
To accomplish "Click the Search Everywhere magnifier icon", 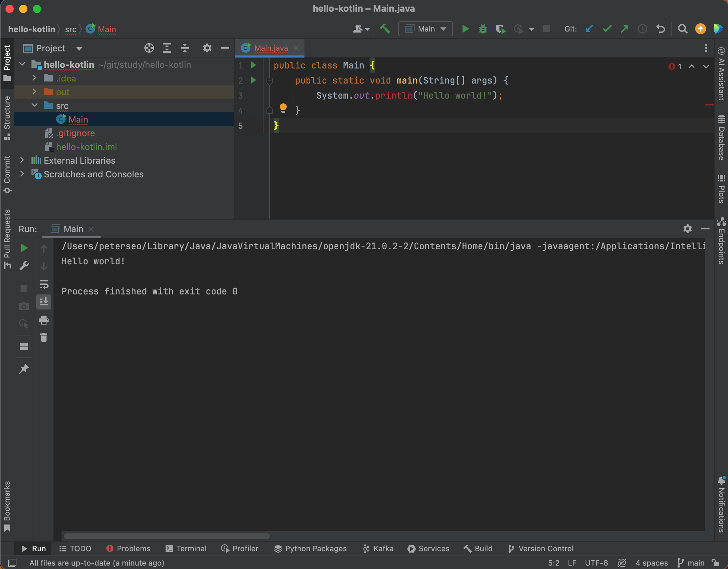I will [x=682, y=29].
